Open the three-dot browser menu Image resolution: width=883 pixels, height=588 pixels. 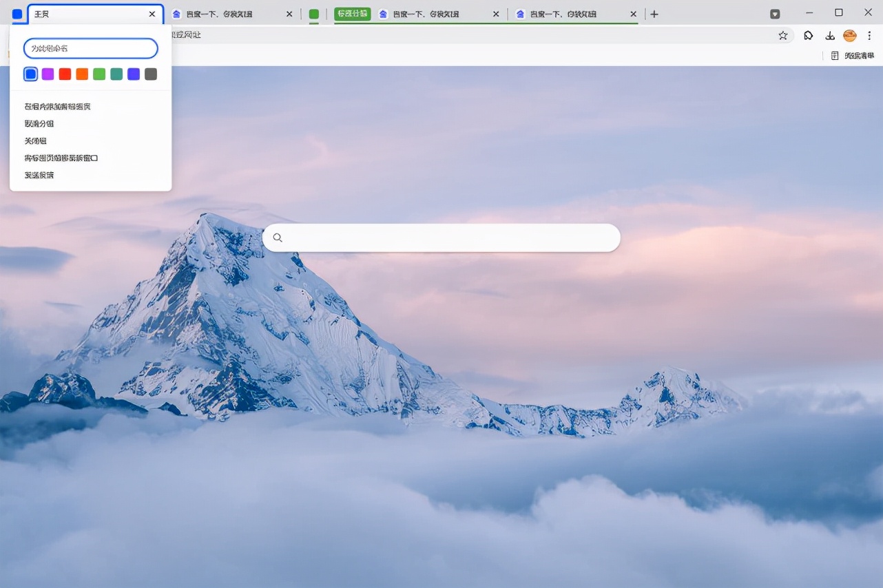870,35
